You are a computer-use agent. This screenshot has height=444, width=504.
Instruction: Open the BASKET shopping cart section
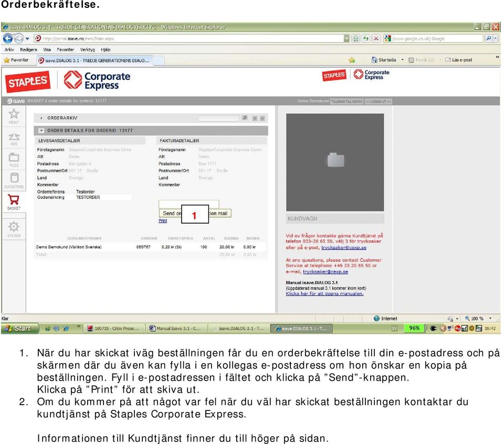tap(14, 202)
